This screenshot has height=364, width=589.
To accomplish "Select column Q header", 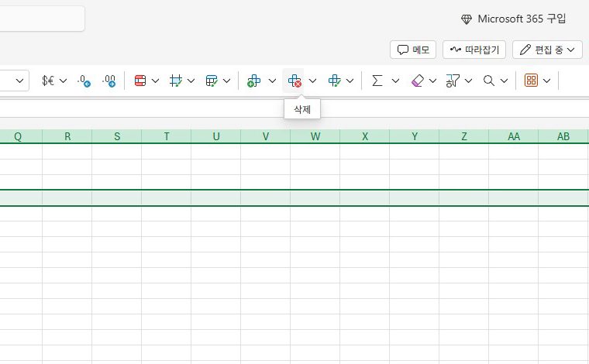I will pos(18,136).
